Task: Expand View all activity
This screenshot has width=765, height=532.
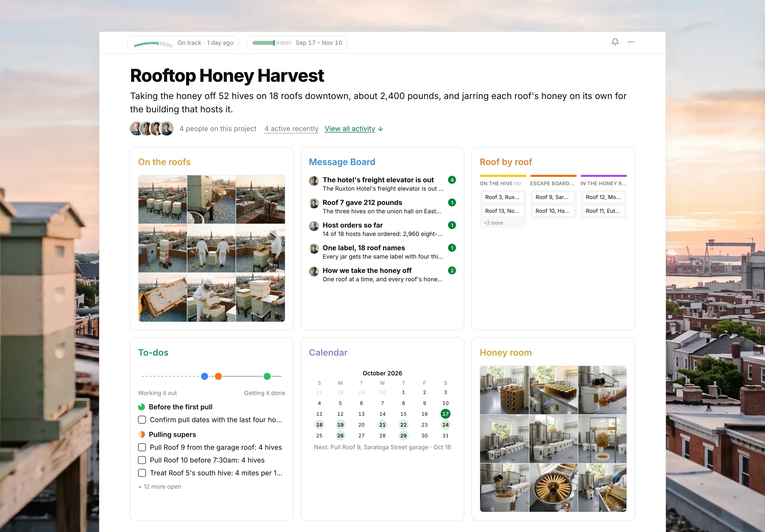Action: coord(354,129)
